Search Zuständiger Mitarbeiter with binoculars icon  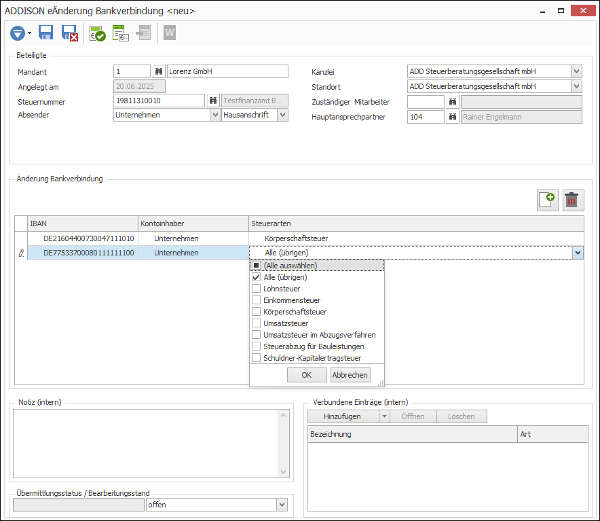[x=452, y=102]
